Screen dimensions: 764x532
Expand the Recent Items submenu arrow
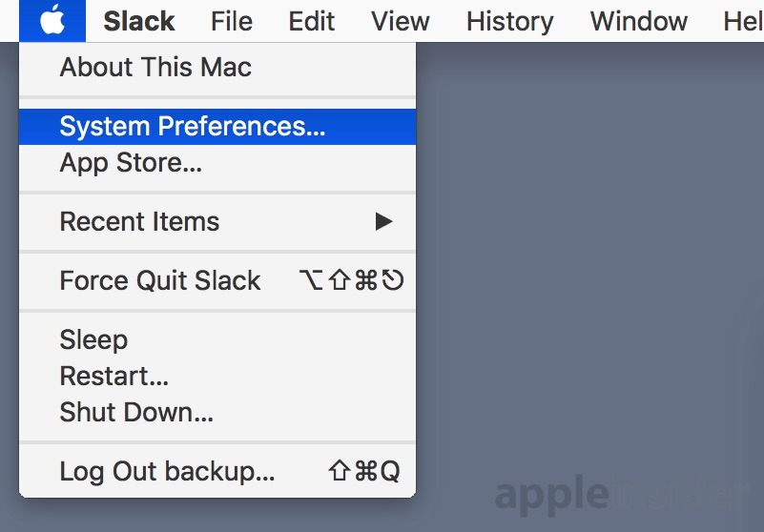coord(384,221)
